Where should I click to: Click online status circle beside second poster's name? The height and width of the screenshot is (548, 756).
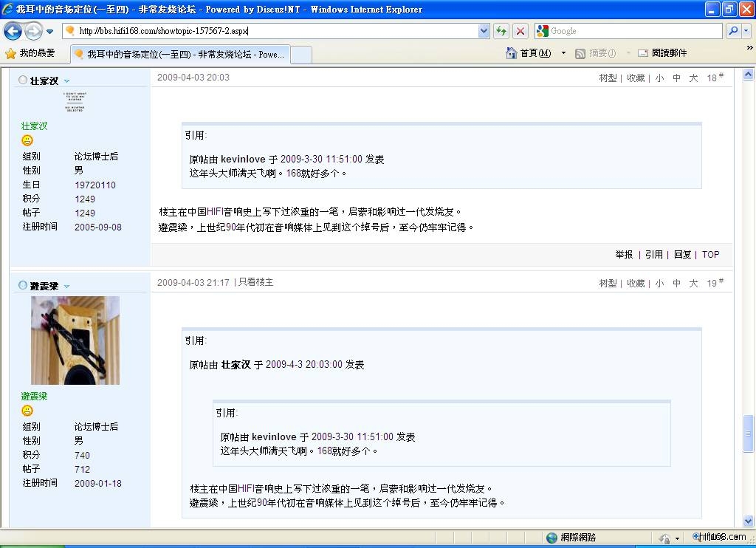(x=23, y=285)
